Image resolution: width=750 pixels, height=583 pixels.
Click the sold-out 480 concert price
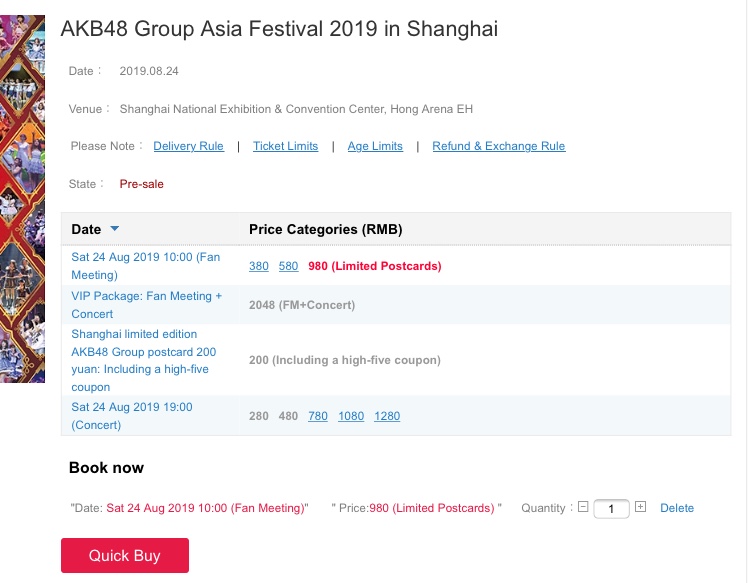pos(288,416)
